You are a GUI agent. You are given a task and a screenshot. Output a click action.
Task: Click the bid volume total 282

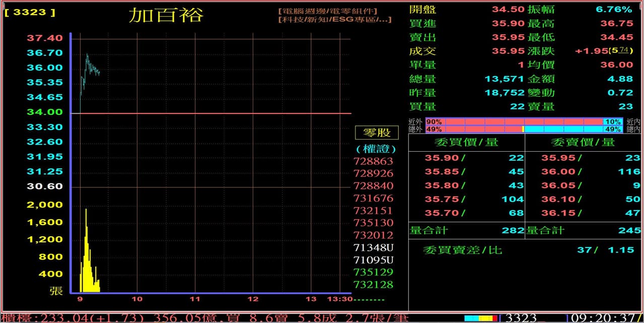513,231
